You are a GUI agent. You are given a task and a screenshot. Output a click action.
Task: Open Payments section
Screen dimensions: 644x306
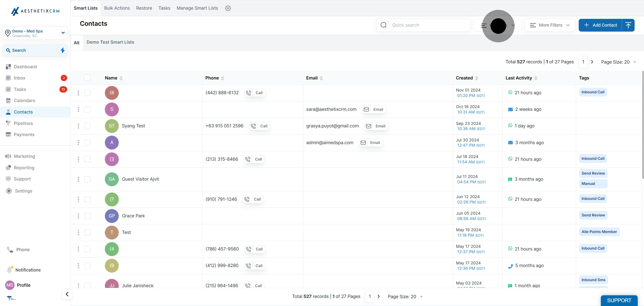(24, 134)
